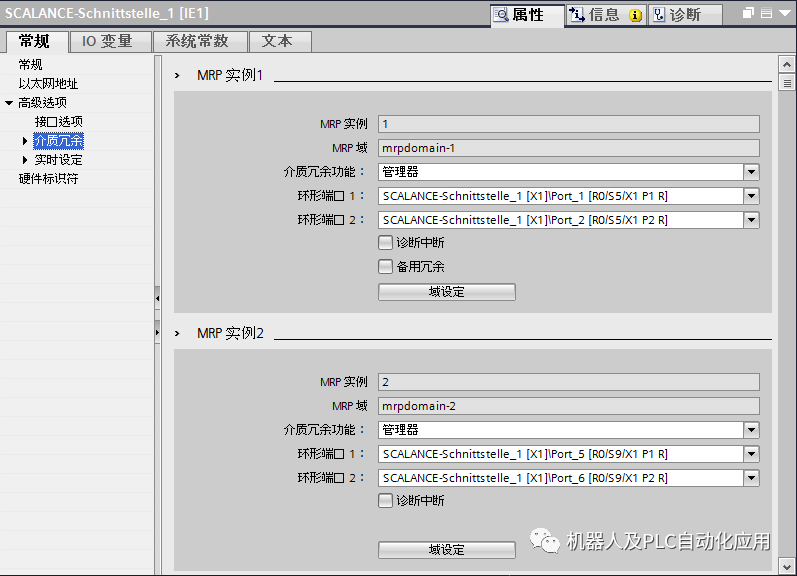Image resolution: width=797 pixels, height=576 pixels.
Task: Collapse the MRP 实例2 section
Action: (177, 334)
